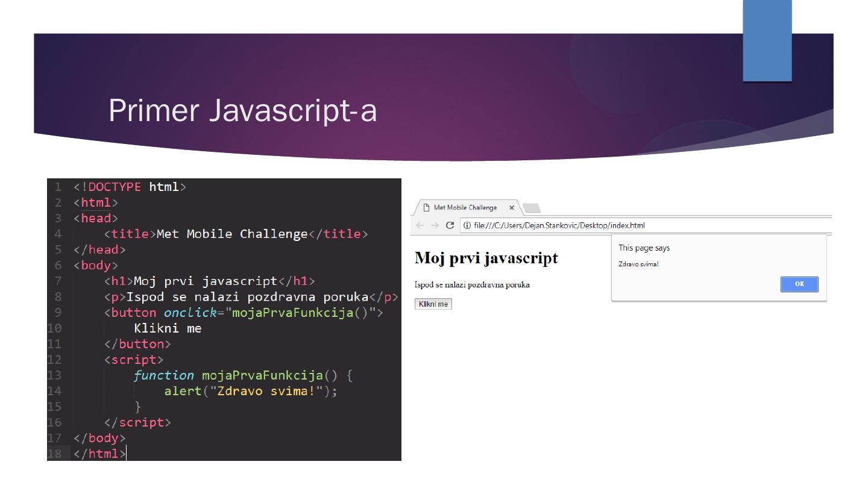Open a new browser tab
Image resolution: width=868 pixels, height=488 pixels.
click(532, 208)
